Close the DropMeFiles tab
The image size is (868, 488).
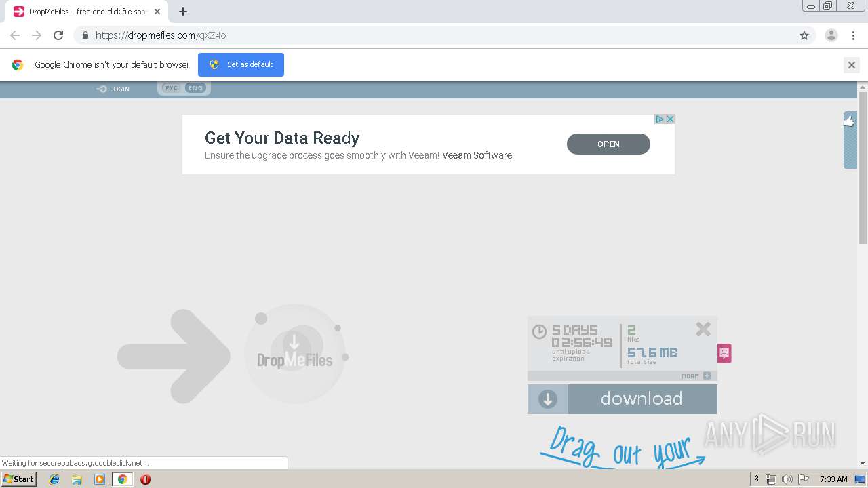click(x=157, y=12)
